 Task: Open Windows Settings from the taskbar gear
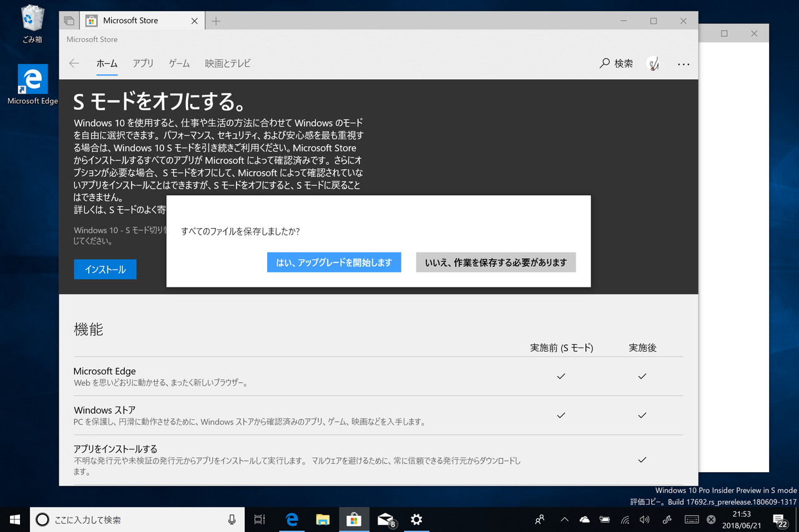click(416, 519)
